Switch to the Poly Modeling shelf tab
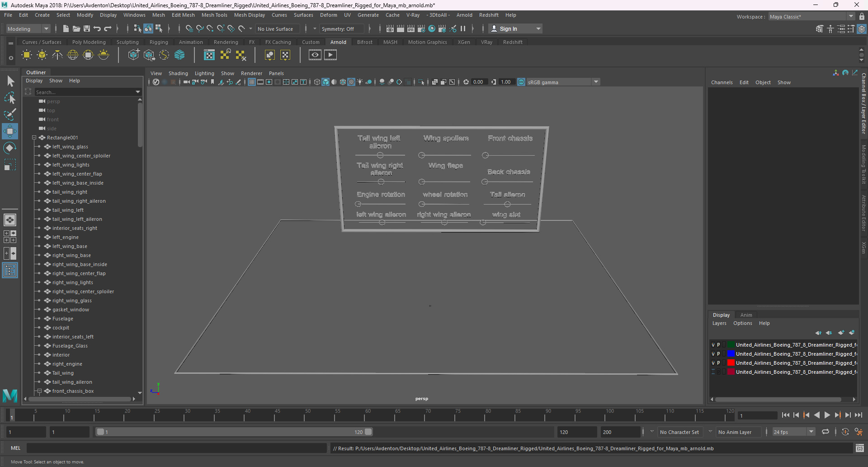 pos(89,42)
